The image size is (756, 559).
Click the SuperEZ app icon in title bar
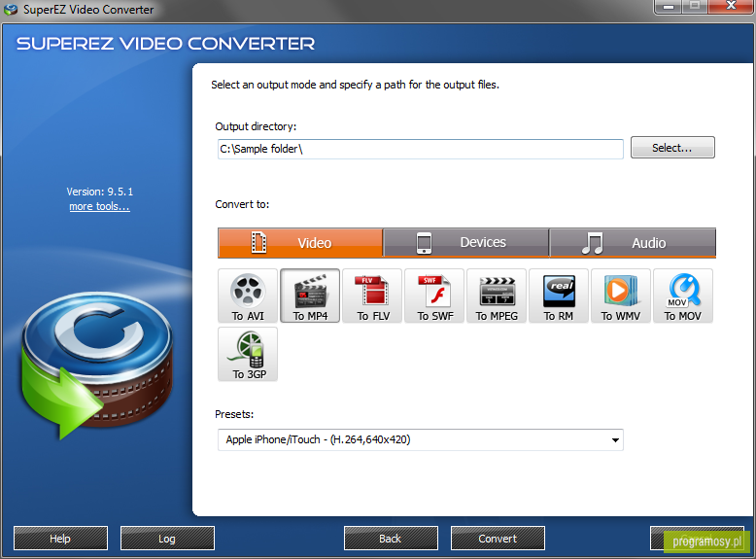11,9
